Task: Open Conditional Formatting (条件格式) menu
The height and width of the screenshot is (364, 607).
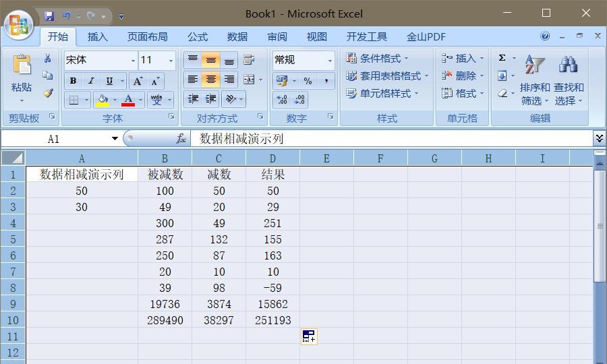Action: point(377,59)
